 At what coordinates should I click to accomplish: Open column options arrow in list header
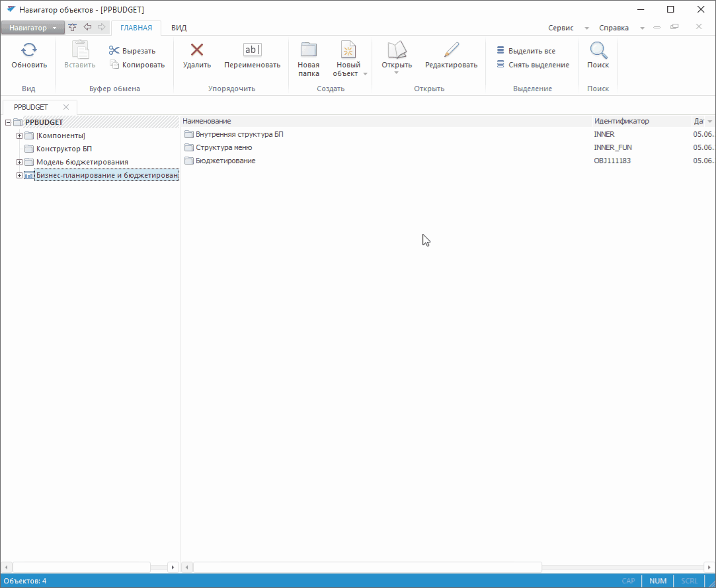click(709, 122)
